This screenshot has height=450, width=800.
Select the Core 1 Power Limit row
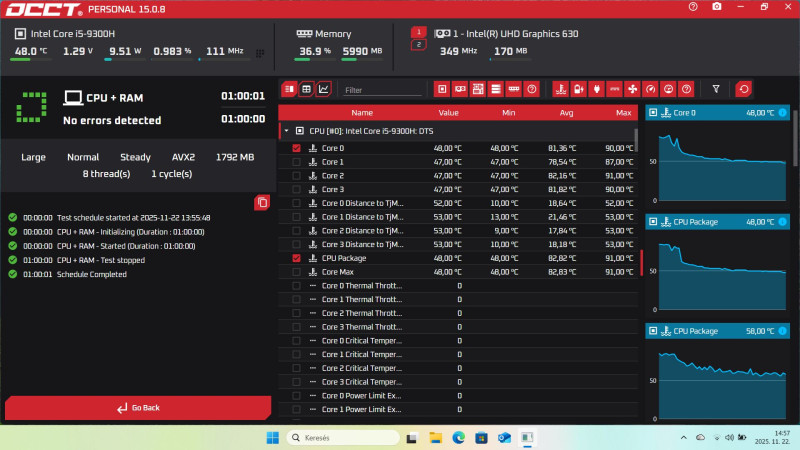click(x=458, y=410)
